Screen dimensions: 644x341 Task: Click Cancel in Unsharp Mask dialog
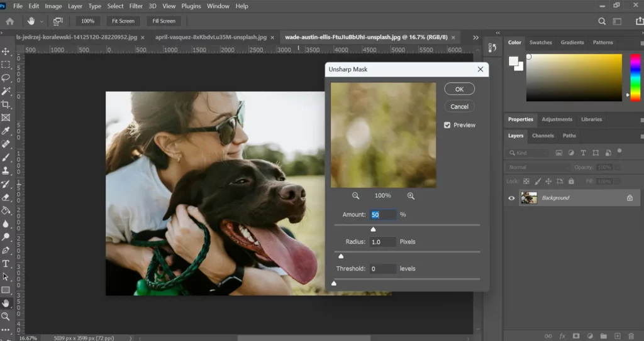click(x=459, y=107)
